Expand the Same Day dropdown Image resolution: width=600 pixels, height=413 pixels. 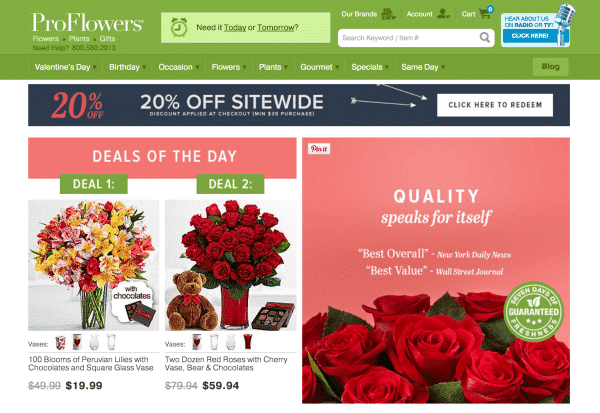click(x=423, y=67)
